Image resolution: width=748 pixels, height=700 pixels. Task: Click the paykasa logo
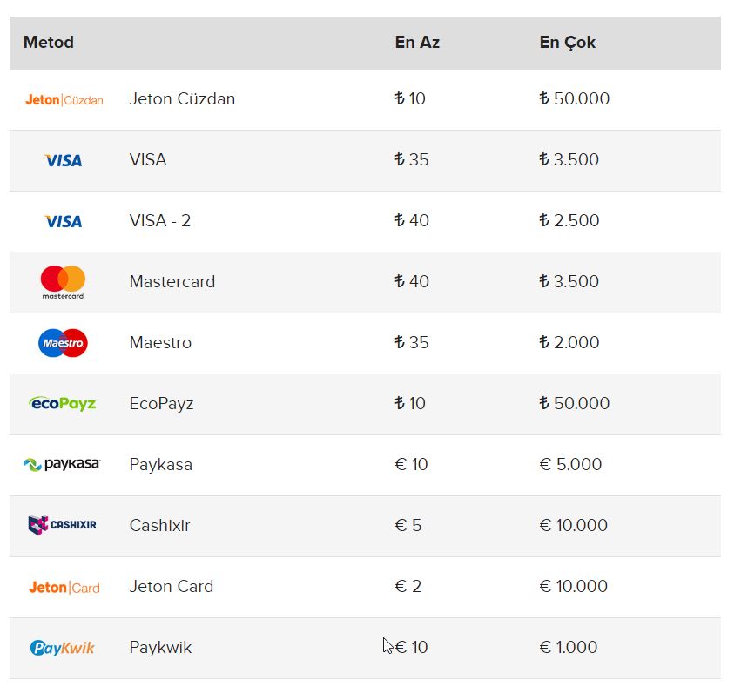point(62,464)
